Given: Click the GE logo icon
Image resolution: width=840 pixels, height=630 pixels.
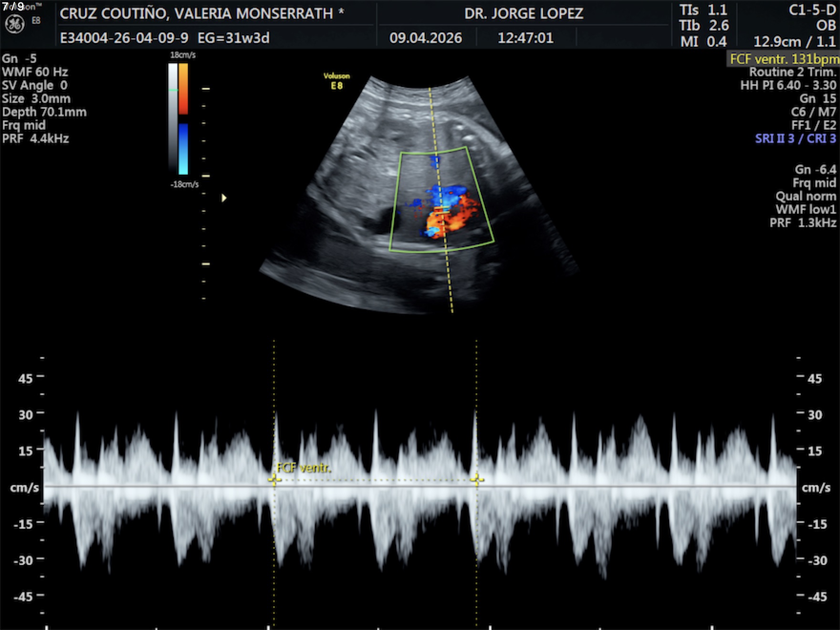Looking at the screenshot, I should click(14, 24).
